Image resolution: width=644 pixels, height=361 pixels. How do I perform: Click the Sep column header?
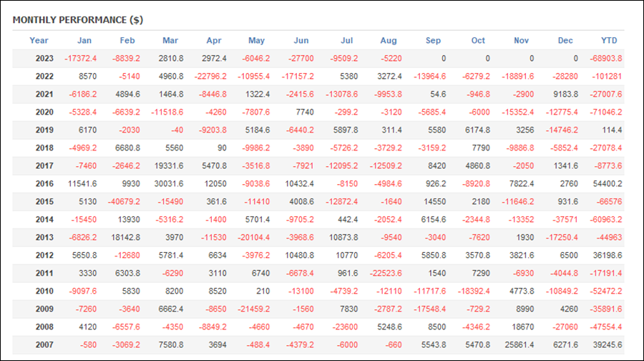point(433,40)
